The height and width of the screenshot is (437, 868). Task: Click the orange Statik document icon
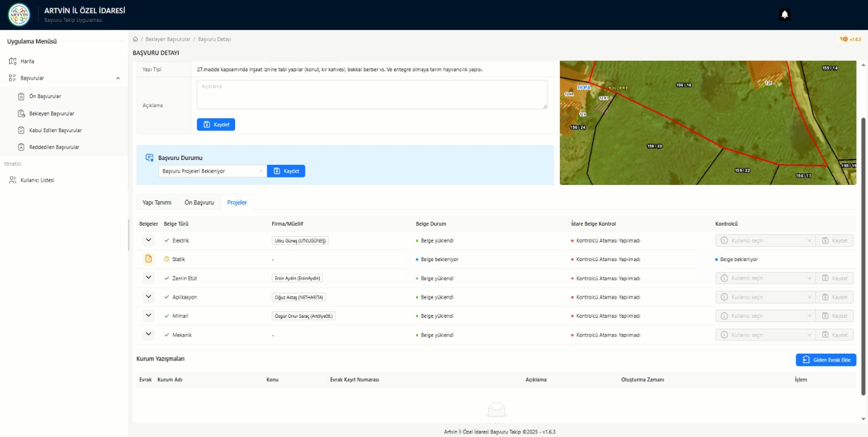point(148,259)
